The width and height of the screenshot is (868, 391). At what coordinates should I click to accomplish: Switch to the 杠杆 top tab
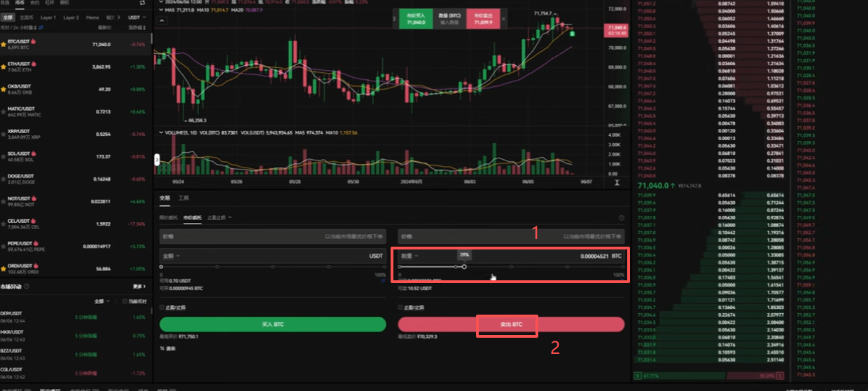(x=50, y=3)
